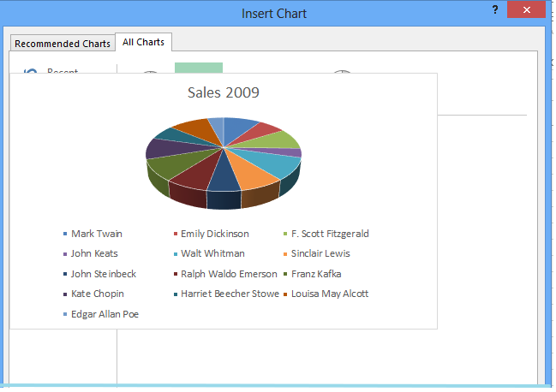Select the John Steinbeck legend entry
The width and height of the screenshot is (556, 392).
(x=103, y=274)
